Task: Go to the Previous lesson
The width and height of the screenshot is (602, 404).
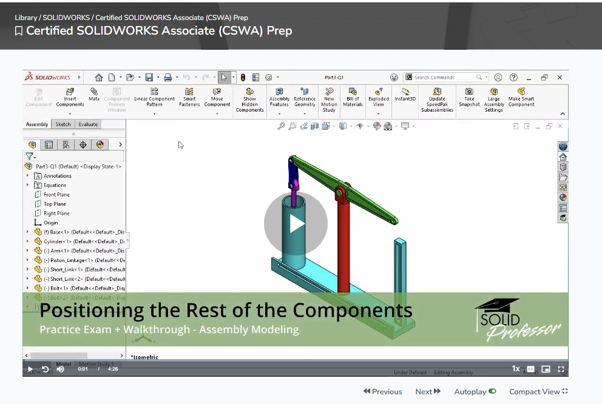Action: (383, 391)
